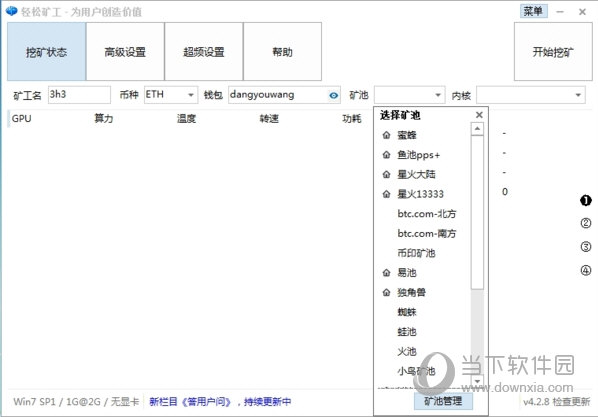
Task: Select the page 1 circle indicator
Action: tap(586, 200)
